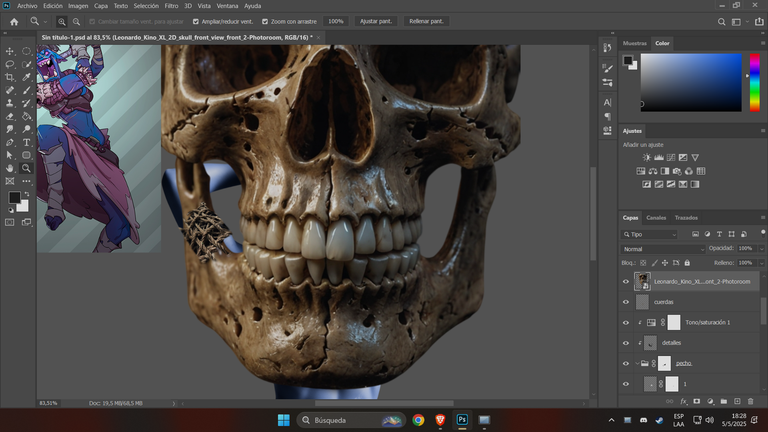The image size is (768, 432).
Task: Add a layer mask icon
Action: click(696, 401)
